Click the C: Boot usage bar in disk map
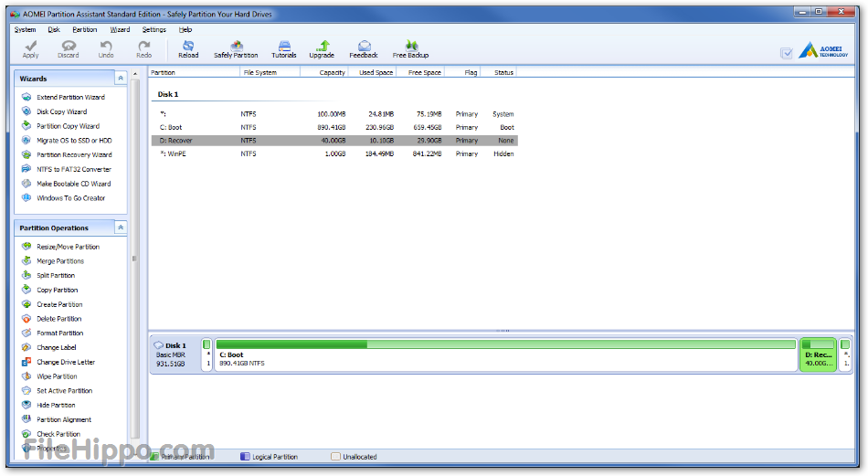The image size is (868, 476). pos(505,344)
